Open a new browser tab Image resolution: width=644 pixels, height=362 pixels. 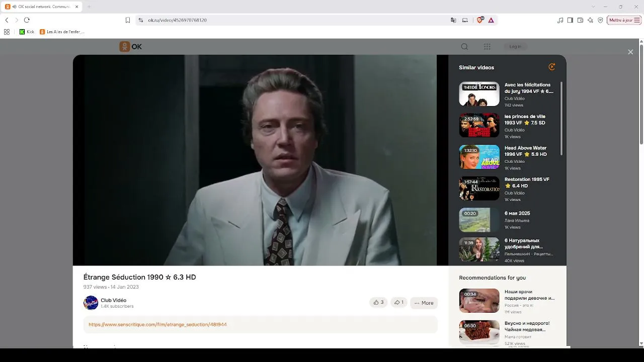[x=89, y=7]
